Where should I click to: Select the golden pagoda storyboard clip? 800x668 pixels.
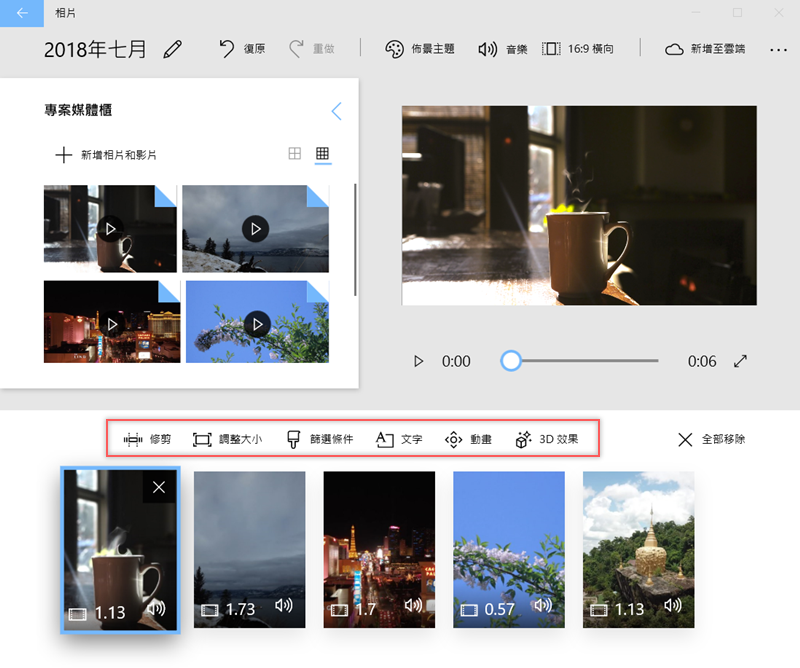click(638, 550)
